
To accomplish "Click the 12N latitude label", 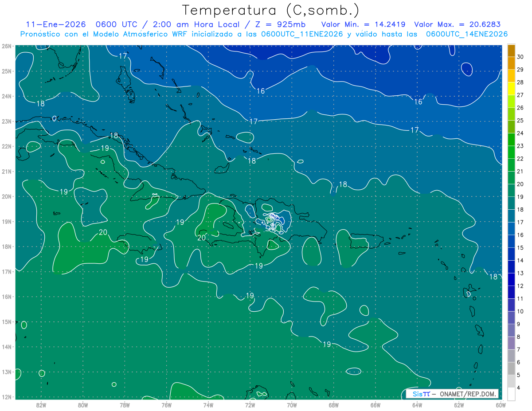I will [x=7, y=397].
